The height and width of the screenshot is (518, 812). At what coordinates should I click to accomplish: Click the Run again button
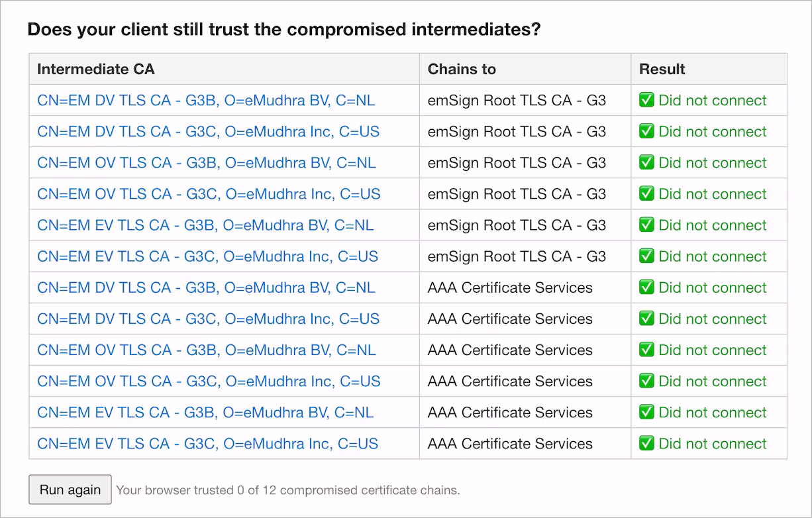[x=70, y=490]
